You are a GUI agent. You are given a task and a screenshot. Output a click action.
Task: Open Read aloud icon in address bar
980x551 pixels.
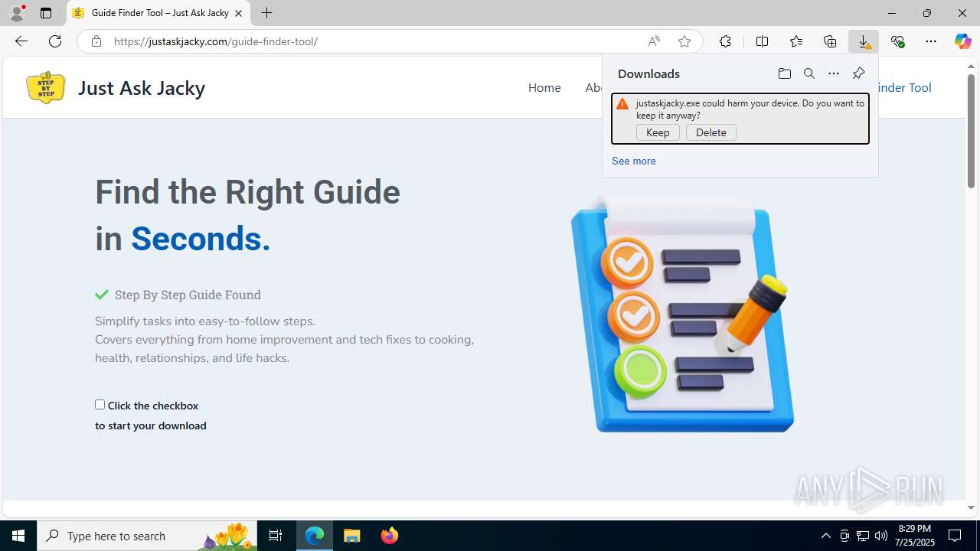click(x=653, y=41)
